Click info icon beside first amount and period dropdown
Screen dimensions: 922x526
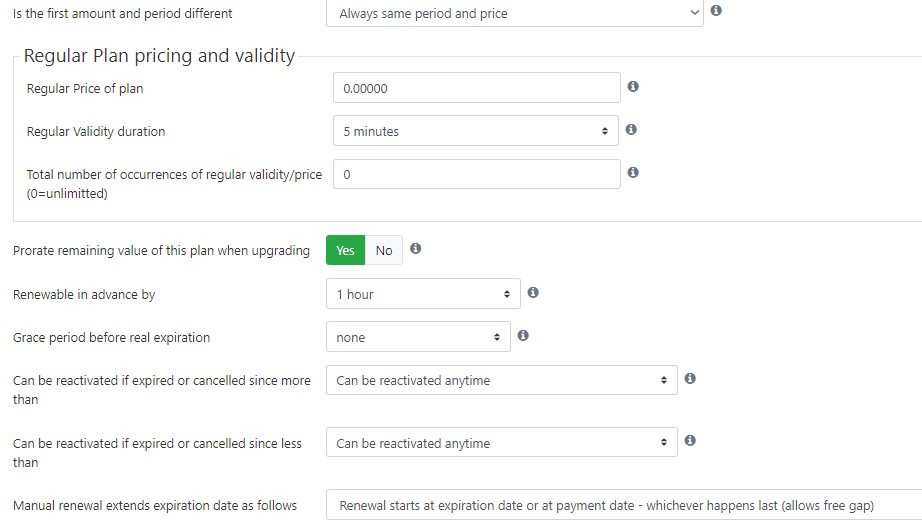[x=716, y=11]
